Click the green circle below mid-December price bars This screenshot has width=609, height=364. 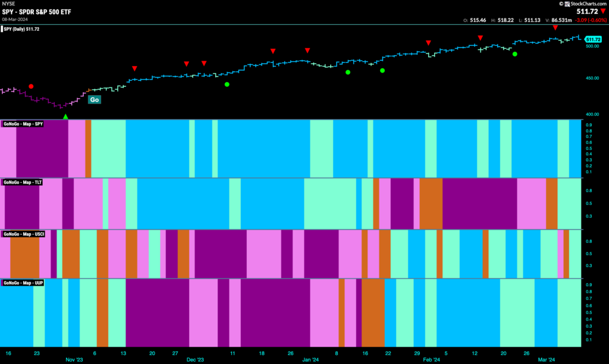(227, 84)
